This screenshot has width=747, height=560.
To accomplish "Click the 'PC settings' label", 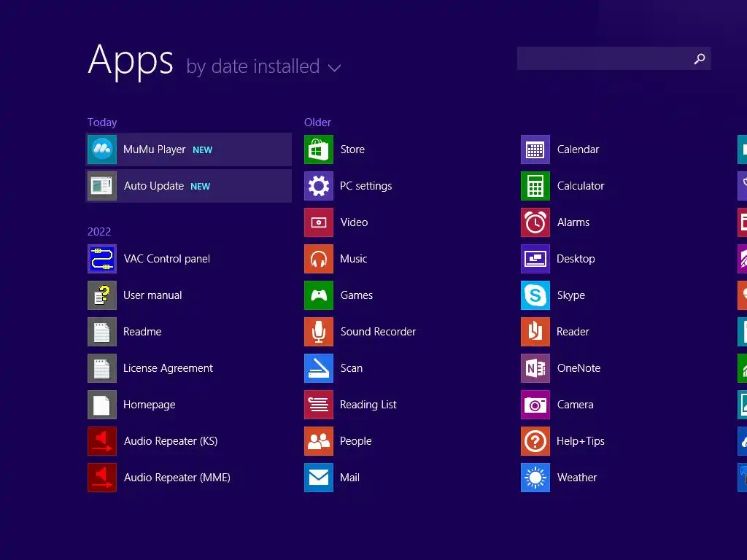I will click(366, 186).
